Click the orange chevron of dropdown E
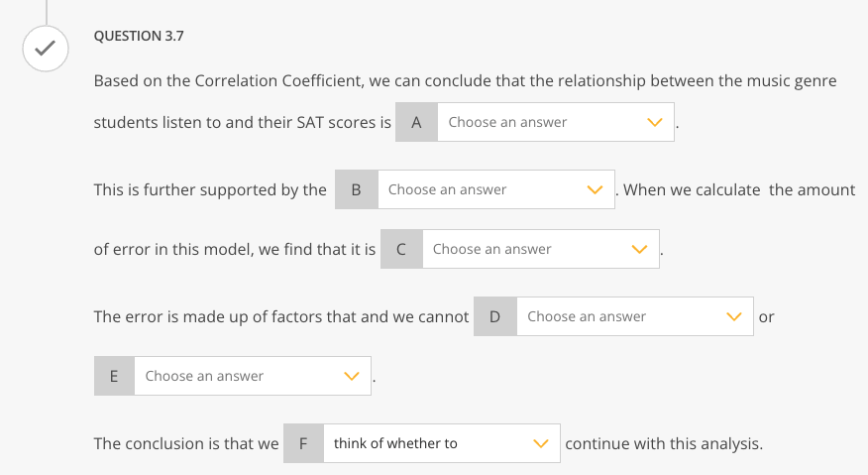The image size is (868, 475). pos(351,376)
